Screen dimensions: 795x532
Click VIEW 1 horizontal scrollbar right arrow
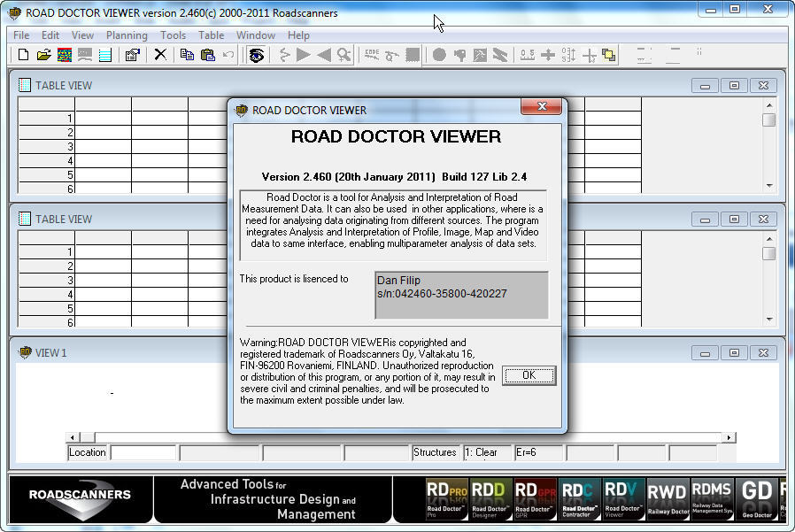pyautogui.click(x=729, y=437)
